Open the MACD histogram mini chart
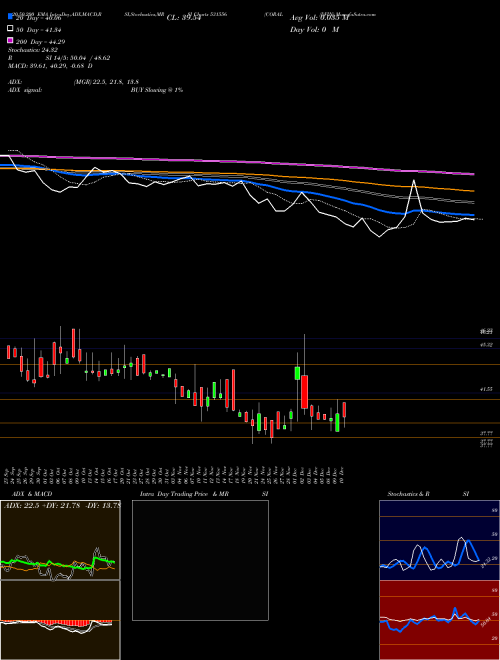The height and width of the screenshot is (660, 500). 60,620
